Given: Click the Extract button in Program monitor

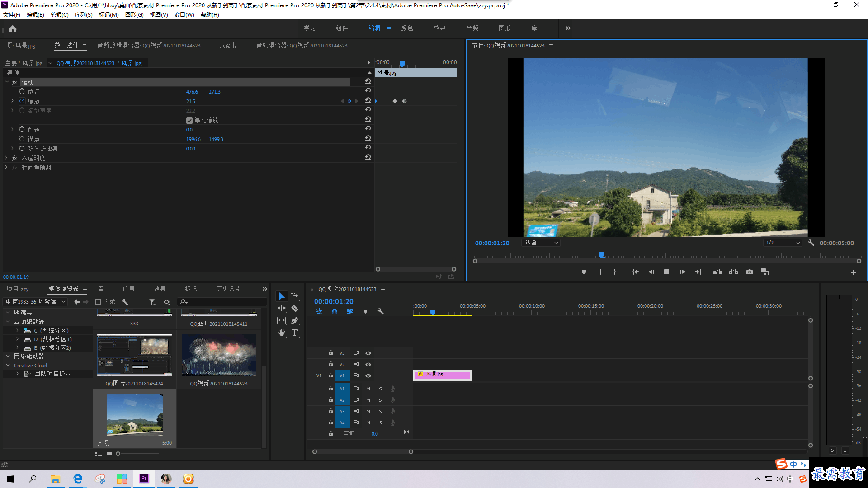Looking at the screenshot, I should [x=734, y=272].
